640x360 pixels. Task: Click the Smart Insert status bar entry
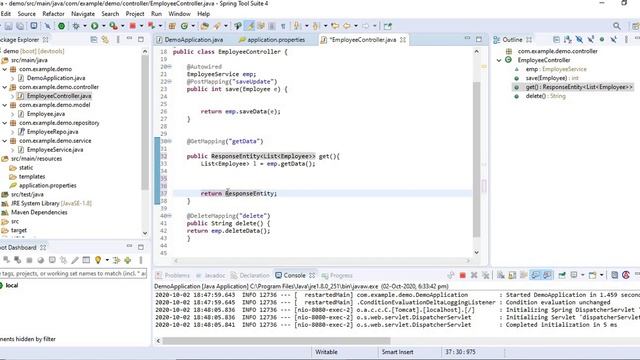398,352
